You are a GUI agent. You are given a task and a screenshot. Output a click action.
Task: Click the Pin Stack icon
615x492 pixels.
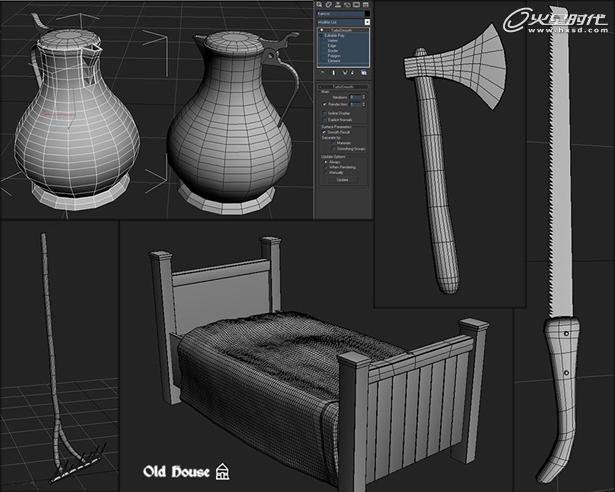323,73
